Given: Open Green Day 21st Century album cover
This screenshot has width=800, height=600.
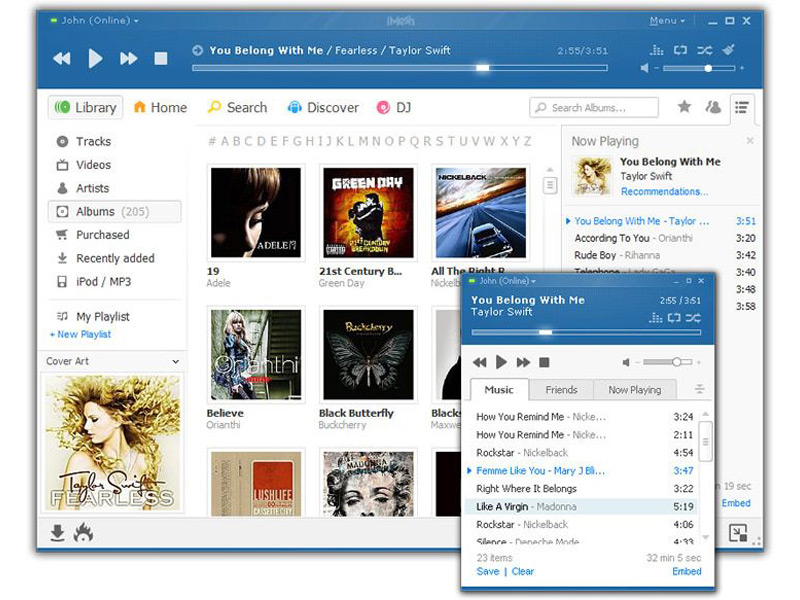Looking at the screenshot, I should [x=368, y=213].
